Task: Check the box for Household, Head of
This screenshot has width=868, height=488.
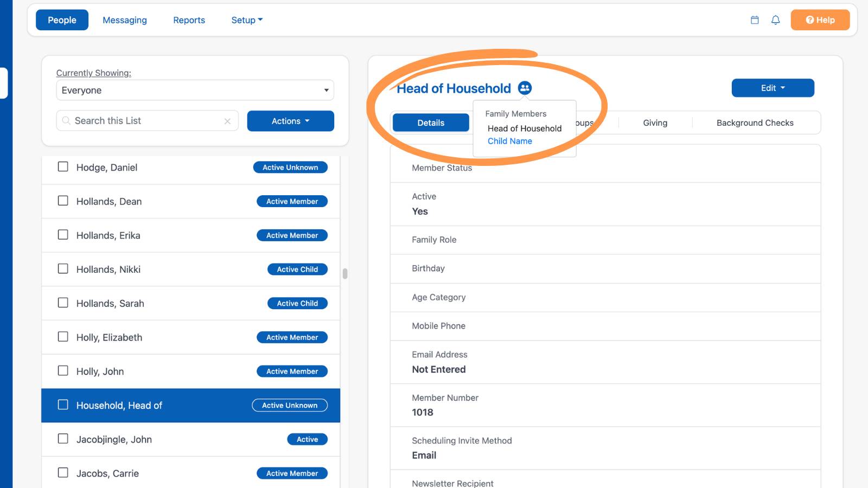Action: click(x=63, y=405)
